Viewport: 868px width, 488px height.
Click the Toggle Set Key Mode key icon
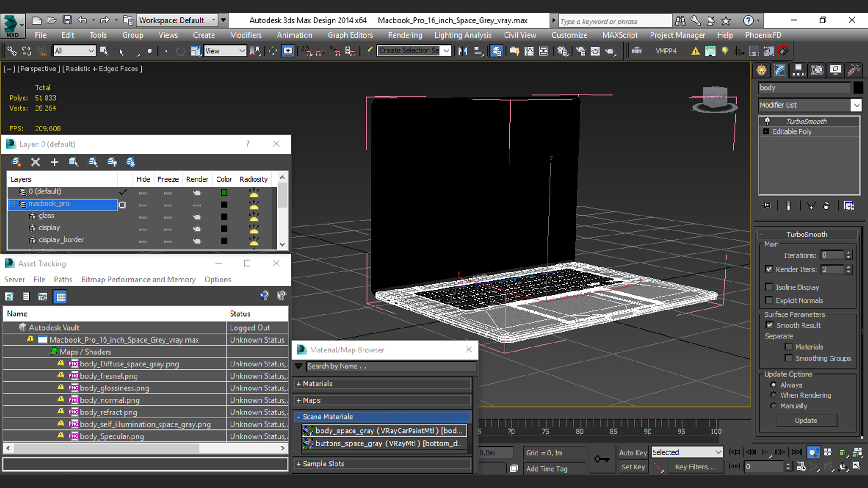click(602, 459)
